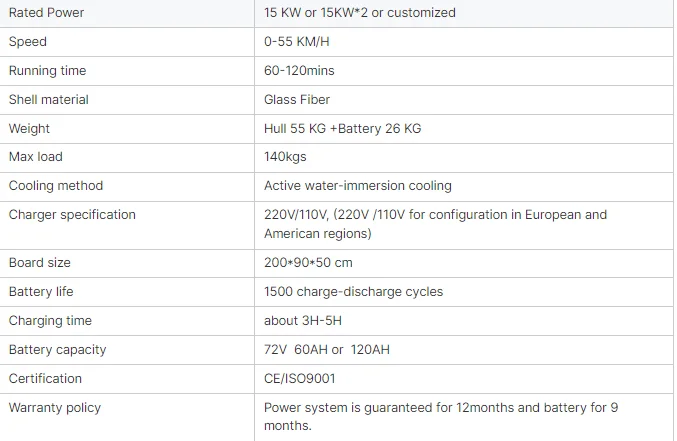Screen dimensions: 677x441
Task: Click the "Rated Power" label cell
Action: [x=46, y=13]
